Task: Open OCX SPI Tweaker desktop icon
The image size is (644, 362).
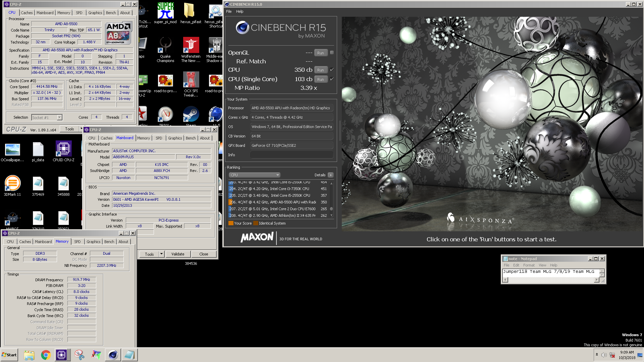Action: pos(191,84)
